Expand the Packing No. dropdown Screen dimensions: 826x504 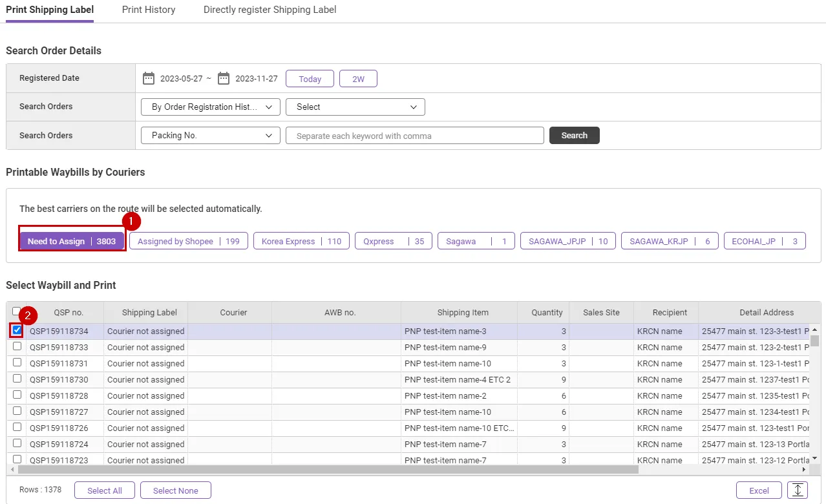(x=210, y=136)
